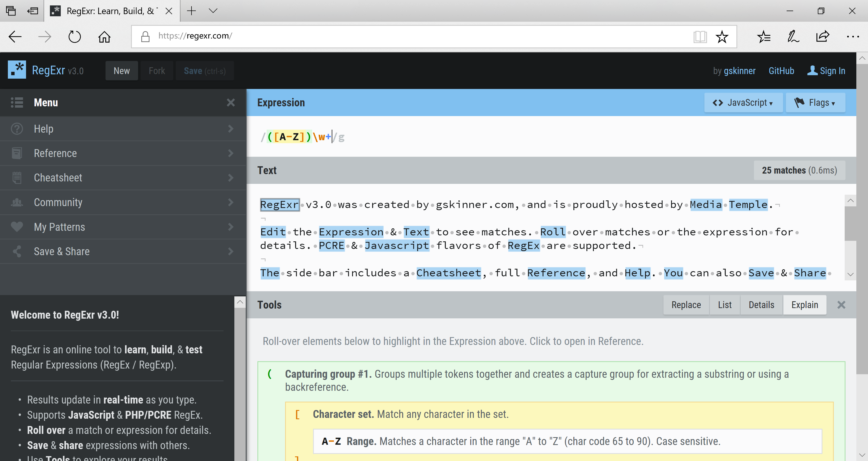Click the set tabs aside icon

(33, 11)
